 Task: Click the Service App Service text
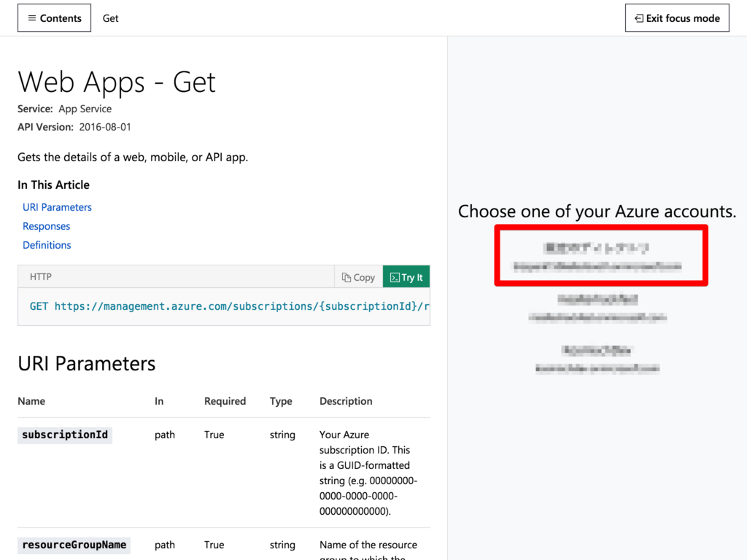tap(64, 109)
